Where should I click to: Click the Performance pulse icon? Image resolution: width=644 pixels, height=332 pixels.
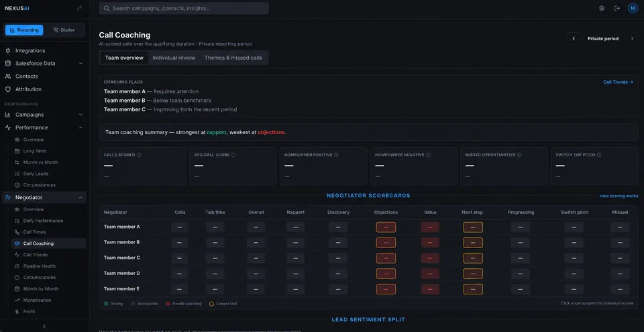pos(8,127)
